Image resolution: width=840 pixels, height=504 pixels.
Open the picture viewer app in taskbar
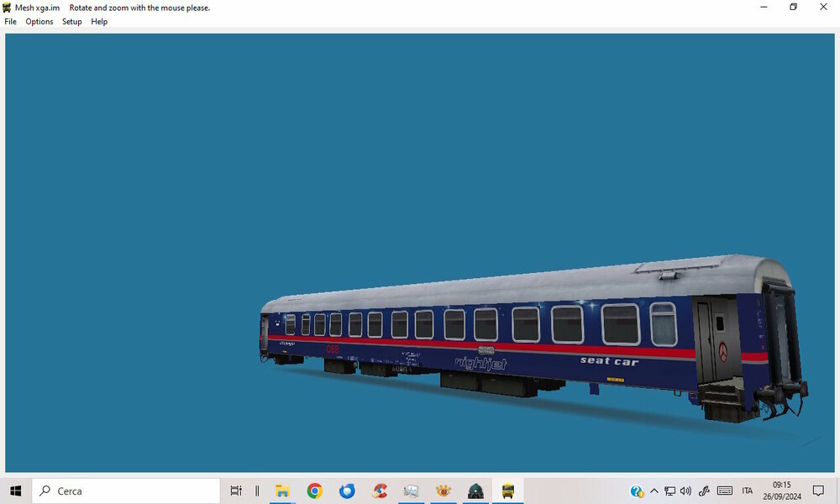[x=411, y=491]
